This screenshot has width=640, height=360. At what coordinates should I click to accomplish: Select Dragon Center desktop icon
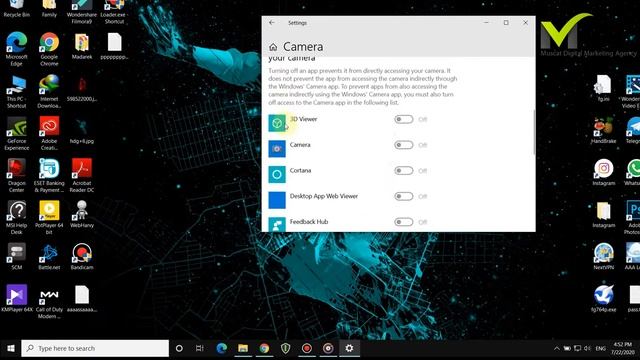16,176
